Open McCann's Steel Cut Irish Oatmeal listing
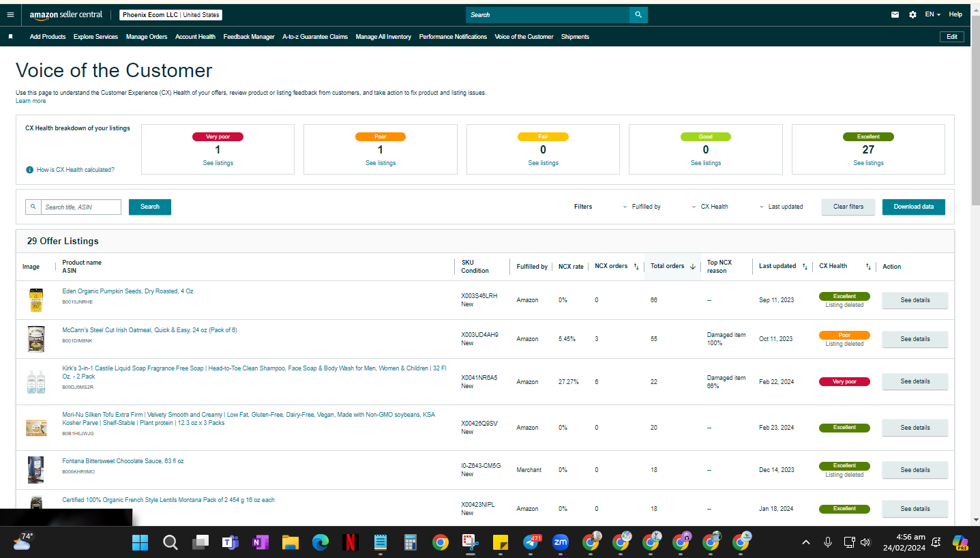The height and width of the screenshot is (558, 980). (x=150, y=330)
